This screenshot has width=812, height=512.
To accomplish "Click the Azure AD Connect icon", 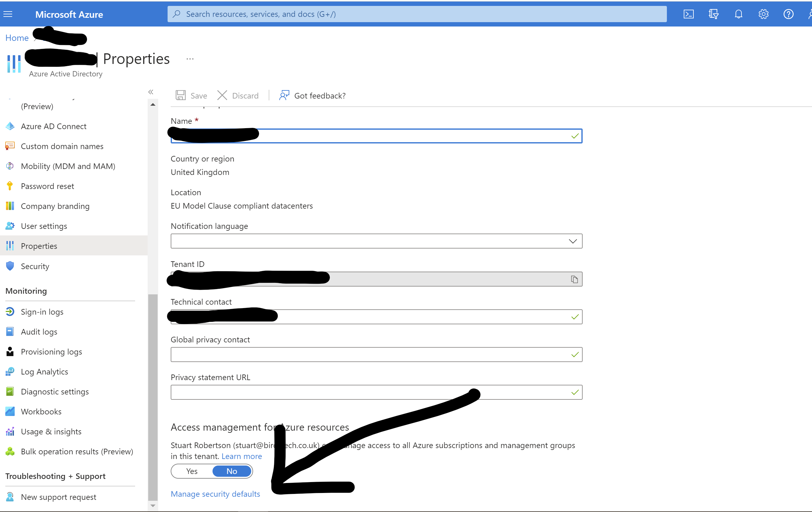I will (10, 126).
